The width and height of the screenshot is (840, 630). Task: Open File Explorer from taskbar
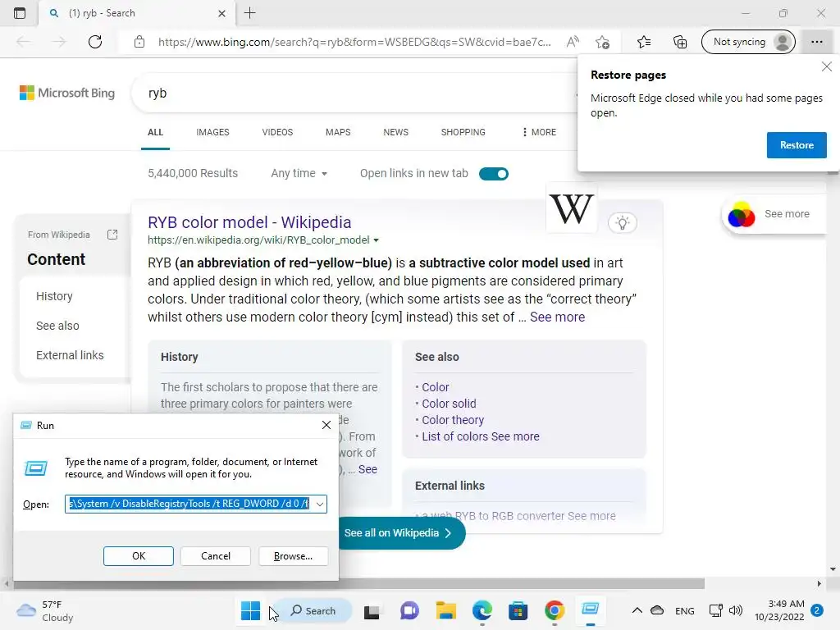445,610
